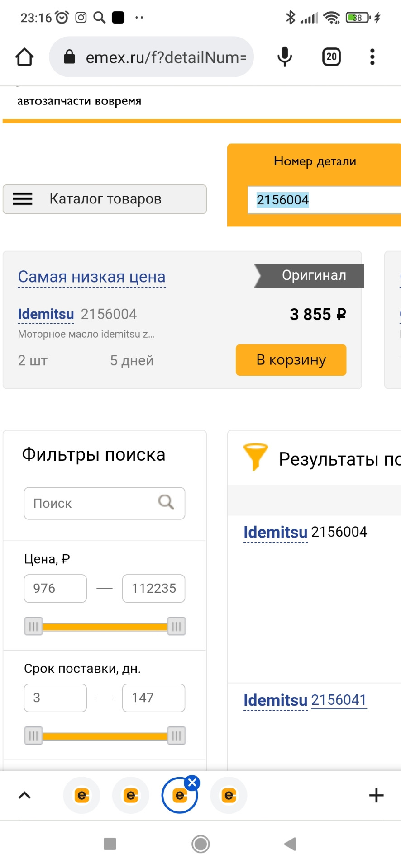Switch to the last emex tab thumbnail
The height and width of the screenshot is (868, 401).
[229, 795]
